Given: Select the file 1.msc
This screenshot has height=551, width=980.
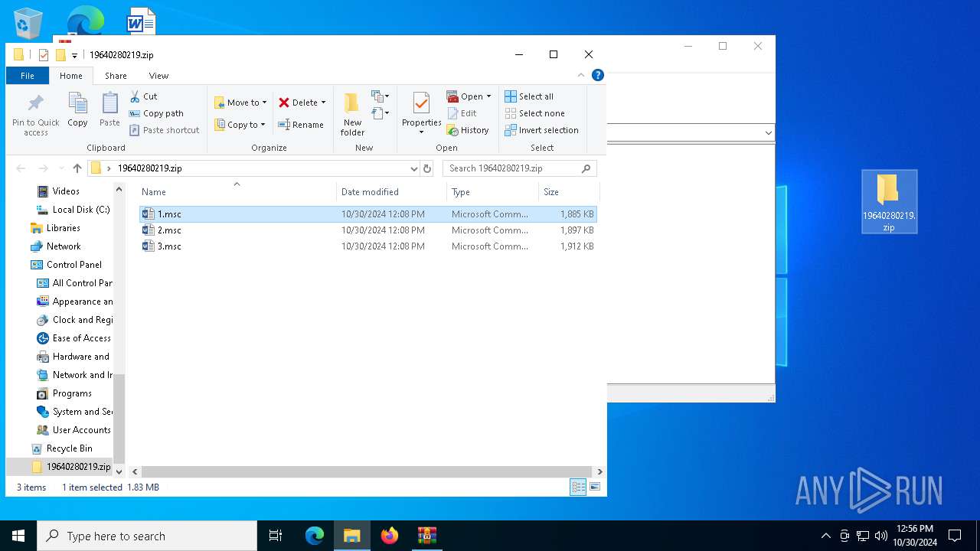Looking at the screenshot, I should [x=367, y=214].
